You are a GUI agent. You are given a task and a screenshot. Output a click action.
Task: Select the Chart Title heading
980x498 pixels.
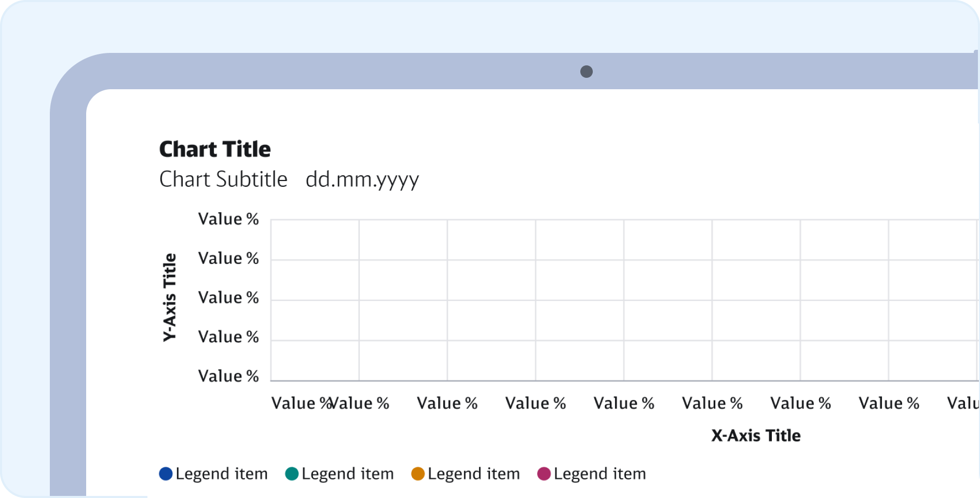215,149
